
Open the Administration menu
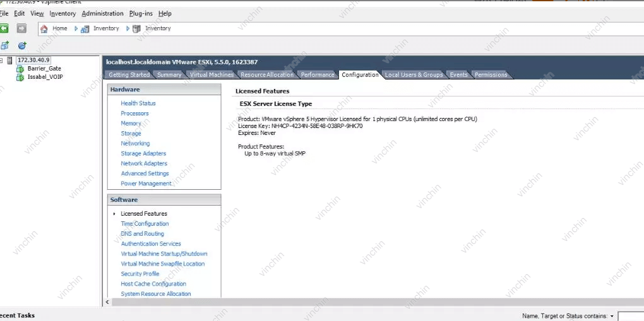102,13
